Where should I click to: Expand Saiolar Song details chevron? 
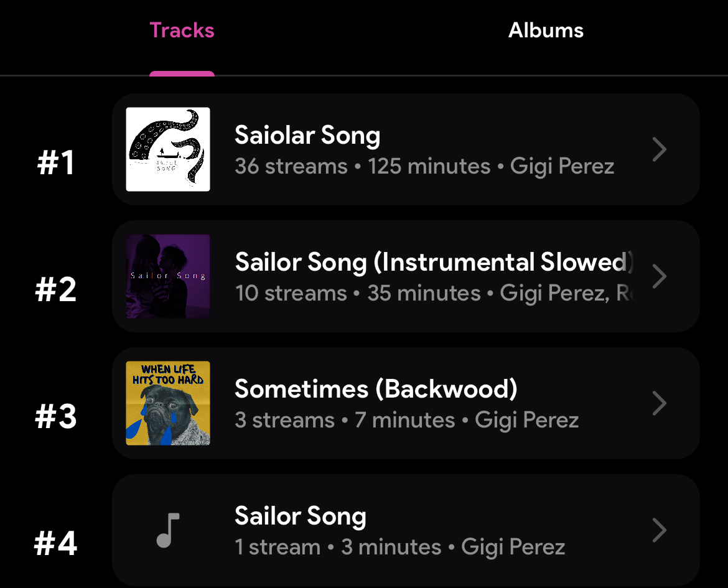(659, 149)
